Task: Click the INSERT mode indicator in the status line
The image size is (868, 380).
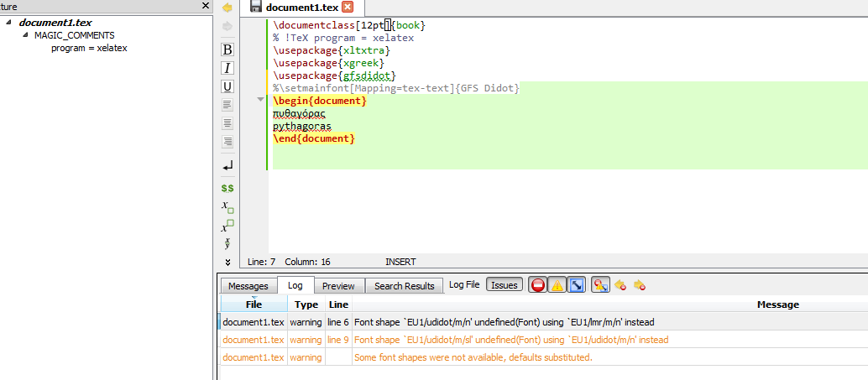Action: (400, 263)
